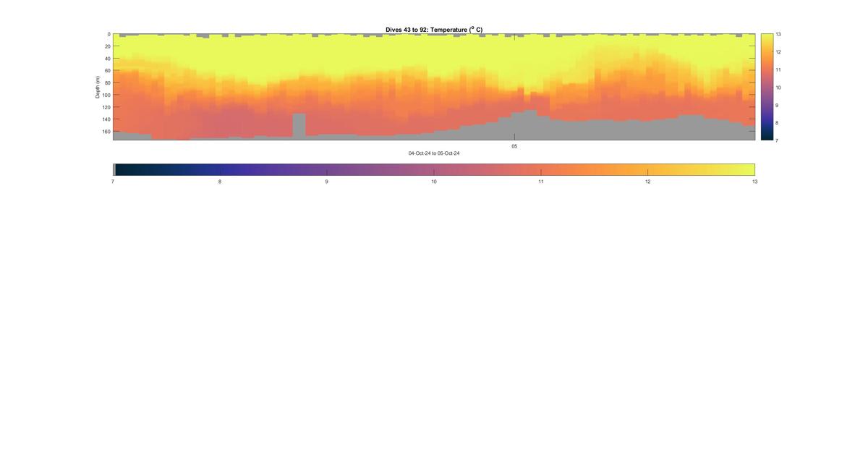
Task: Click the '05' x-axis date tick label
Action: pos(514,146)
